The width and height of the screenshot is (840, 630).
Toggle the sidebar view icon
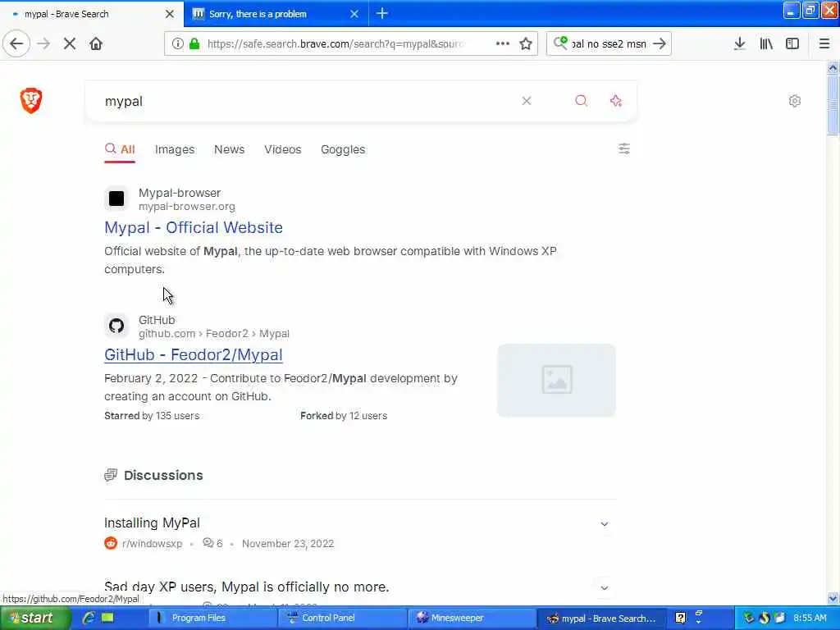(792, 43)
